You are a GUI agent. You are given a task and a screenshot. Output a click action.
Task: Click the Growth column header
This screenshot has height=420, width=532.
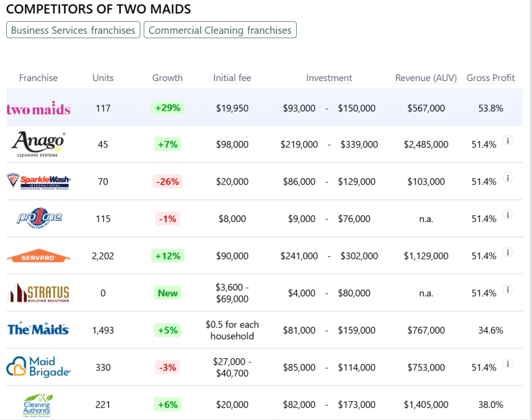point(168,78)
